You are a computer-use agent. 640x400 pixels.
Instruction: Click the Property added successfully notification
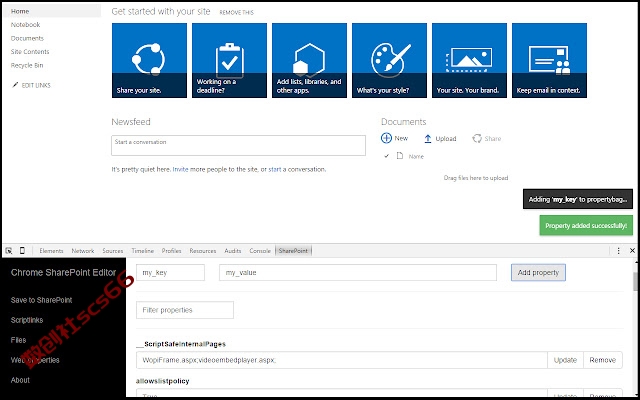point(586,225)
